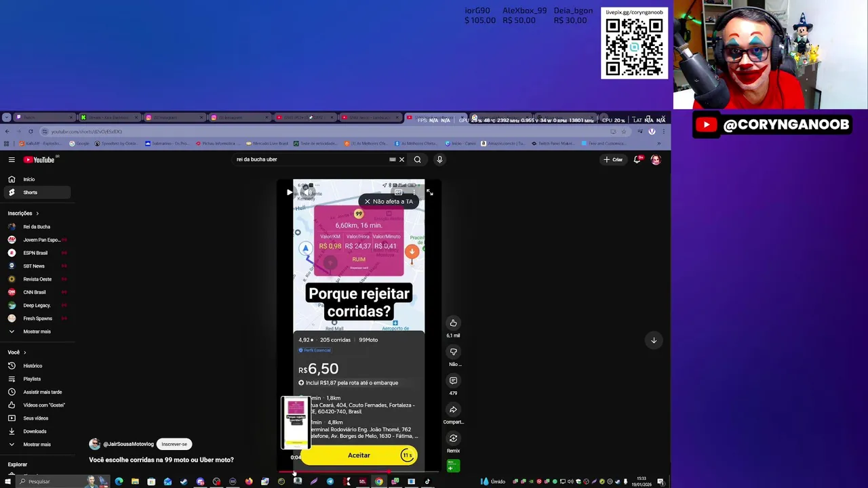Open the green sound thumbnail

pos(453,466)
